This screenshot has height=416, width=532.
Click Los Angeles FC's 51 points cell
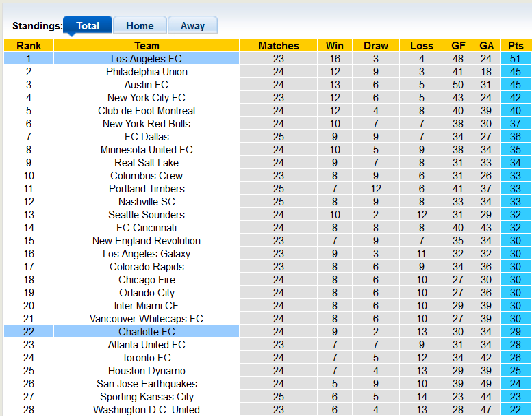(x=515, y=59)
